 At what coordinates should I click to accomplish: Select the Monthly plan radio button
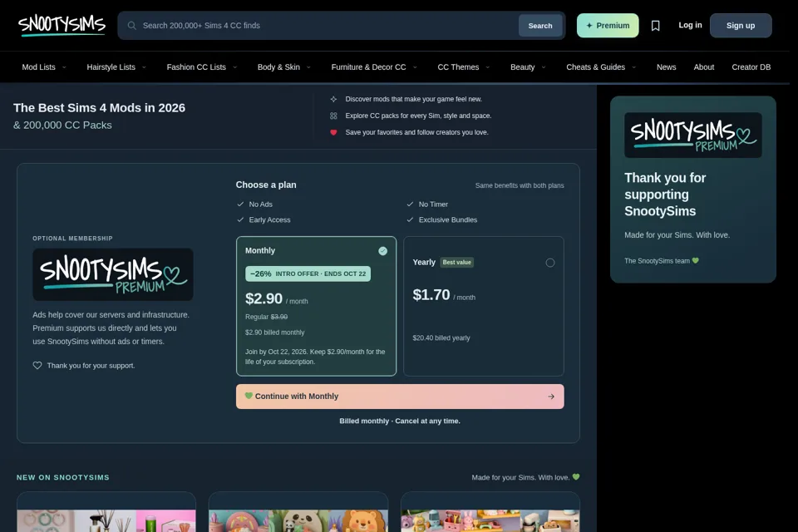coord(382,251)
